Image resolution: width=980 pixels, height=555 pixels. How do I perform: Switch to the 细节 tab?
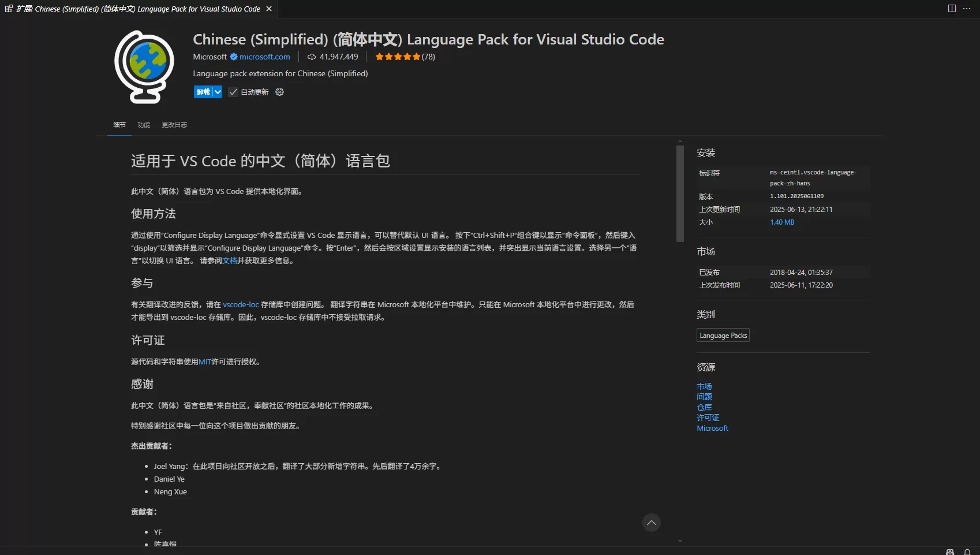point(119,125)
